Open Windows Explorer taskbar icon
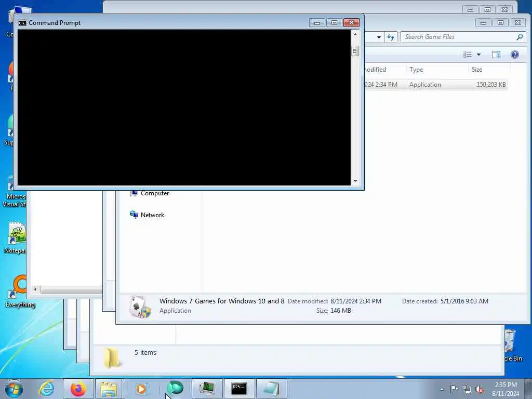This screenshot has height=399, width=532. point(109,389)
